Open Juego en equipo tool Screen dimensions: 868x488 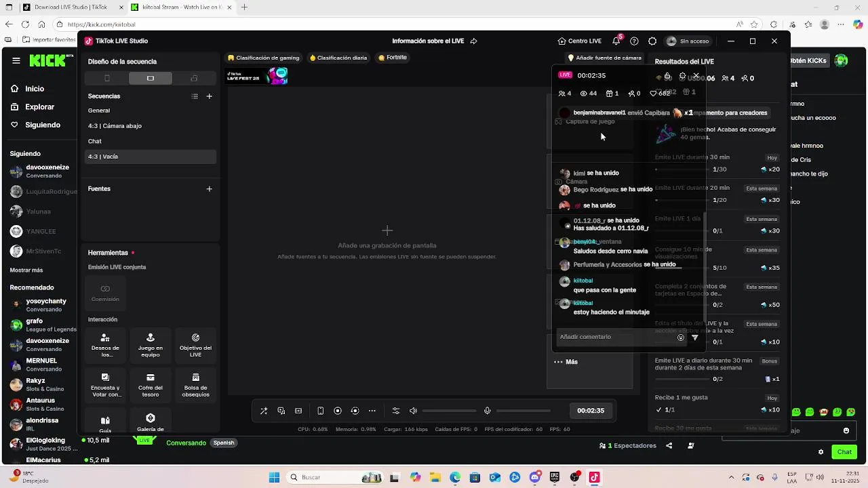click(x=151, y=345)
